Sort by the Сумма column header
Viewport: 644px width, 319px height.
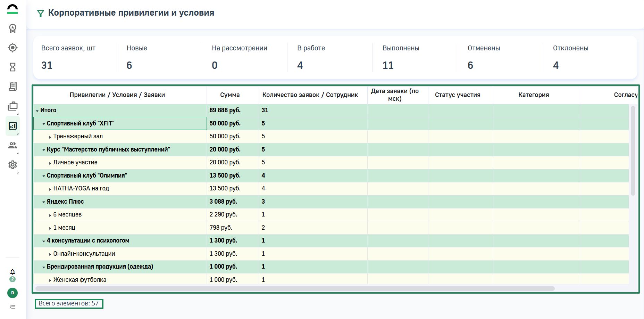pos(229,95)
